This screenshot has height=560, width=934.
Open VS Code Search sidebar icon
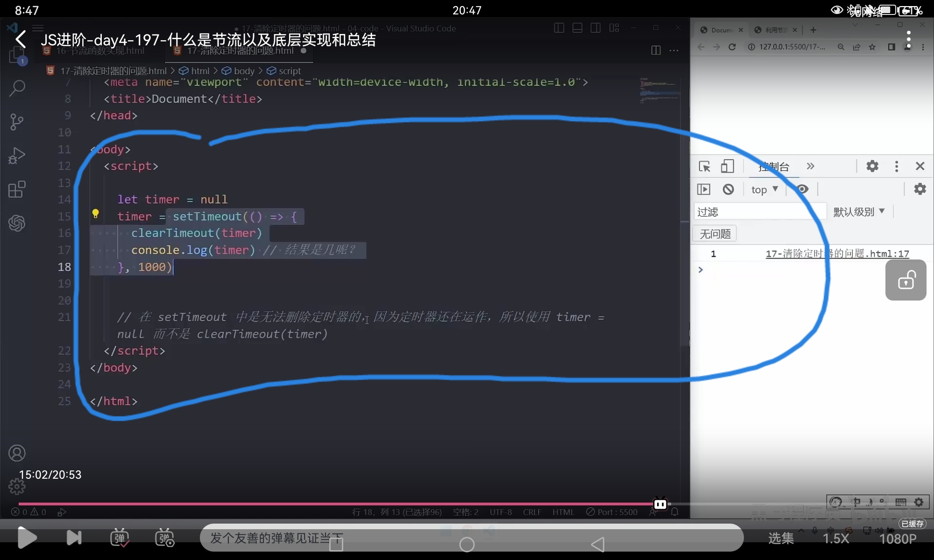point(17,88)
